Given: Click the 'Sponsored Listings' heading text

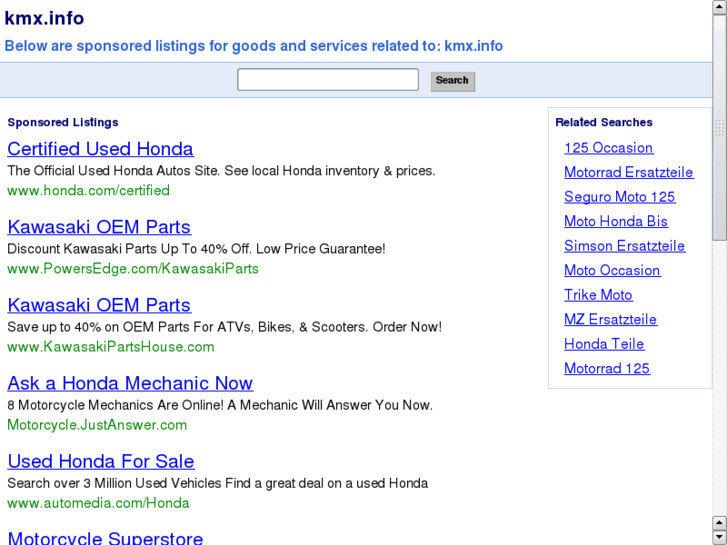Looking at the screenshot, I should click(63, 122).
